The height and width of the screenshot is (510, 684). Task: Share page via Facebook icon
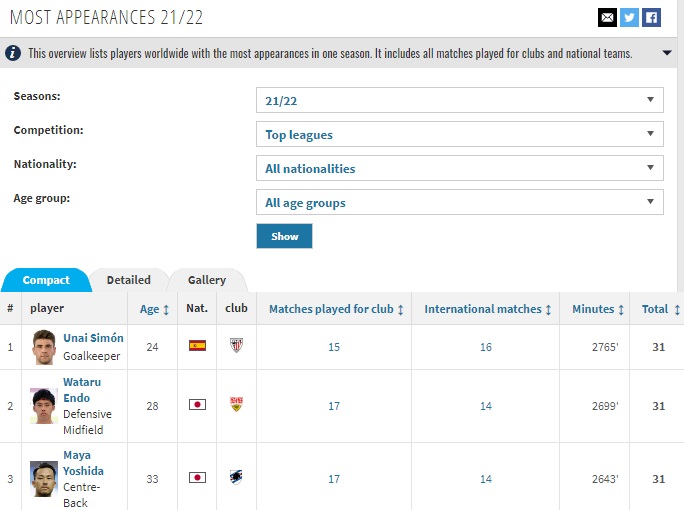click(651, 17)
